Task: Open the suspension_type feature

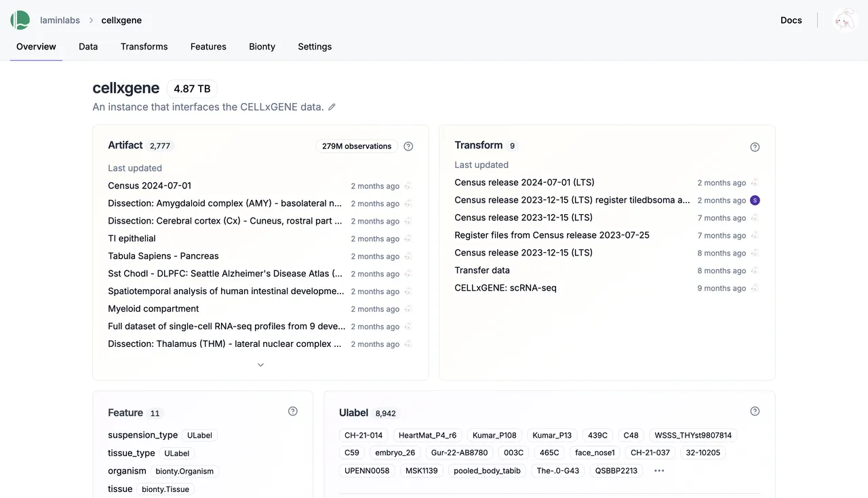Action: point(142,435)
